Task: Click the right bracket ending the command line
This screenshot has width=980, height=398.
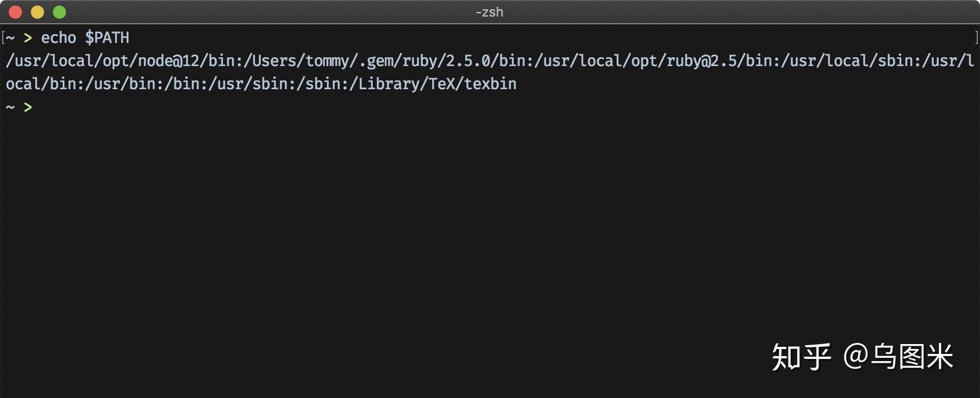Action: pyautogui.click(x=977, y=37)
